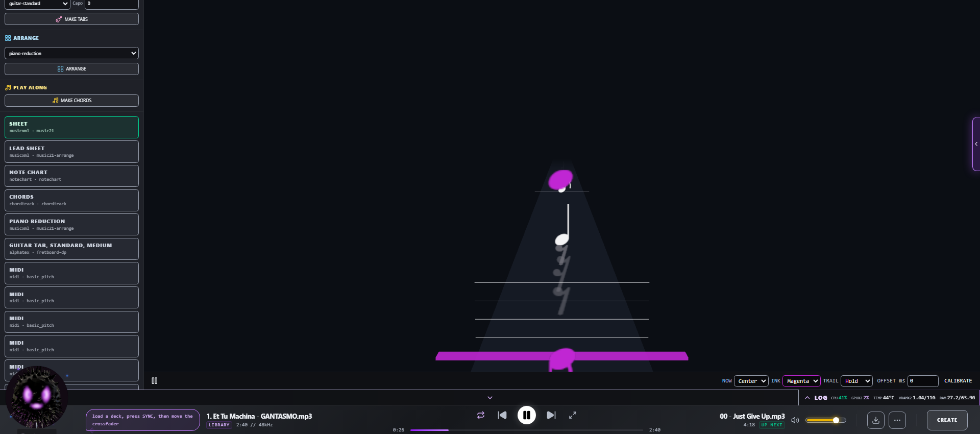Toggle the repeat loop icon
This screenshot has width=980, height=434.
tap(481, 415)
